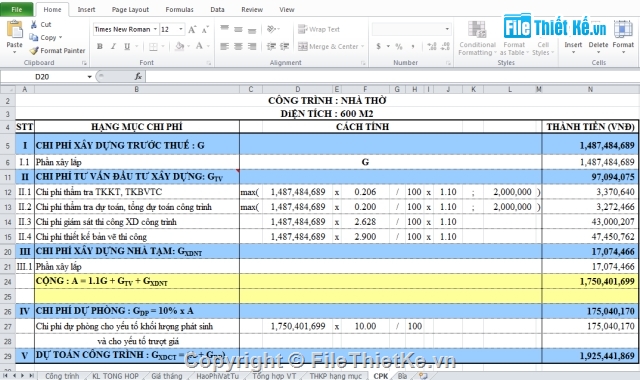The image size is (640, 380).
Task: Click the Format cells button
Action: point(623,38)
